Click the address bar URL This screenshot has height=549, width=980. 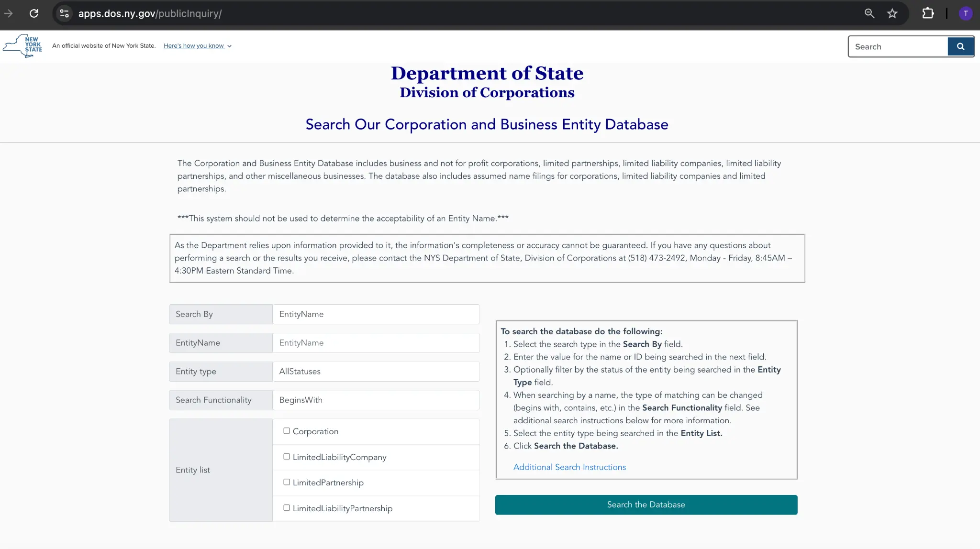click(150, 13)
